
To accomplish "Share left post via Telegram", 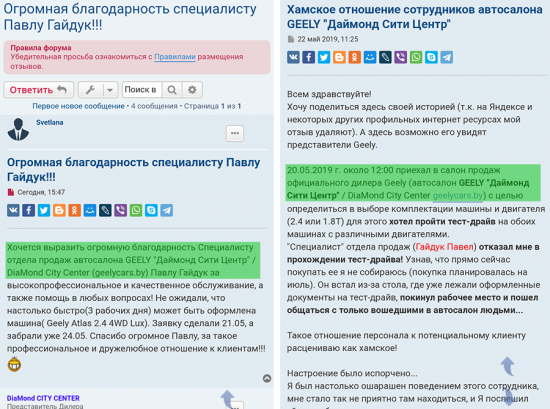I will pos(167,210).
